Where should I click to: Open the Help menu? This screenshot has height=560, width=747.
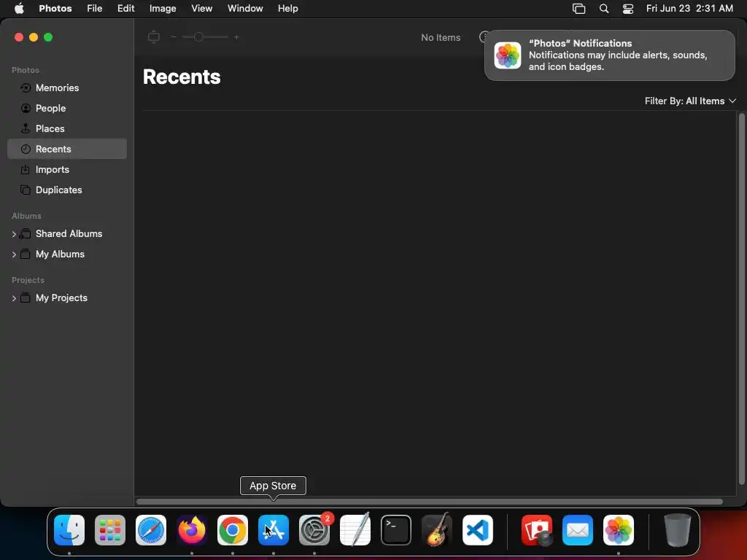point(287,9)
